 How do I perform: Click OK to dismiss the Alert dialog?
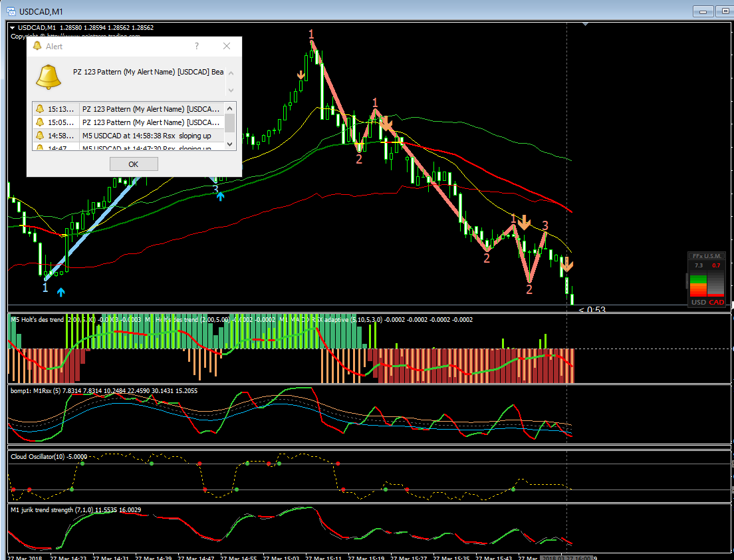coord(134,164)
